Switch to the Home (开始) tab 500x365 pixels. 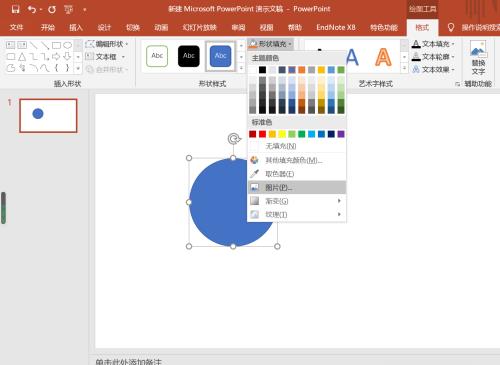pos(48,27)
